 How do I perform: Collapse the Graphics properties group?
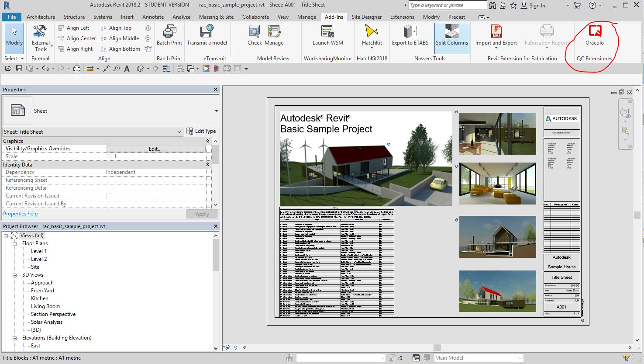(x=207, y=141)
